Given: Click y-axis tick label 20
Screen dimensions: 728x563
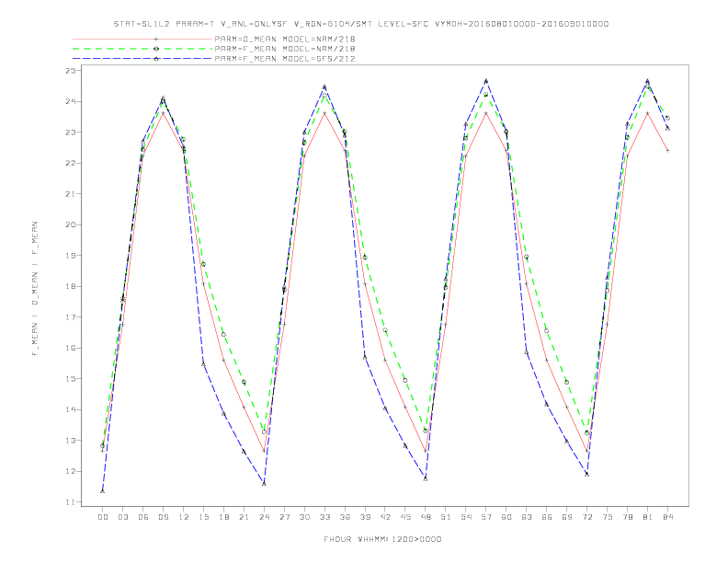Looking at the screenshot, I should (x=71, y=224).
